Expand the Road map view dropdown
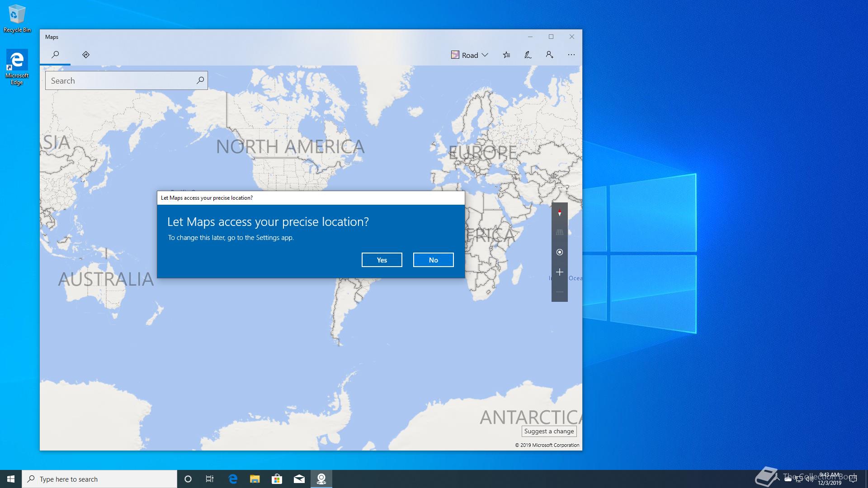 (470, 55)
